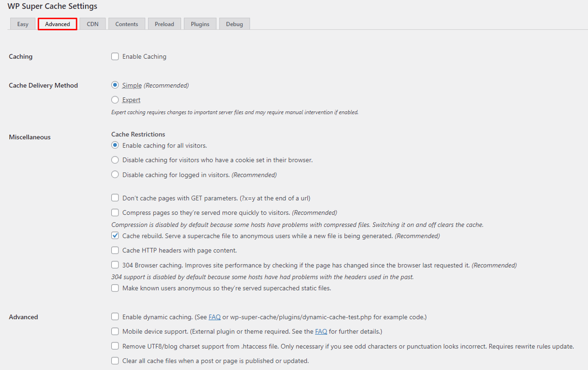
Task: Select "Disable caching for logged in visitors"
Action: (x=115, y=174)
